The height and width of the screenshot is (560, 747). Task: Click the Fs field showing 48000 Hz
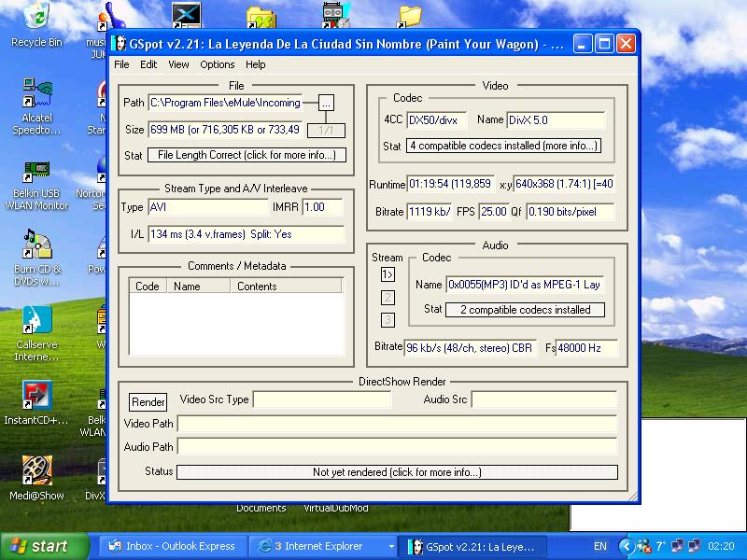pyautogui.click(x=587, y=348)
